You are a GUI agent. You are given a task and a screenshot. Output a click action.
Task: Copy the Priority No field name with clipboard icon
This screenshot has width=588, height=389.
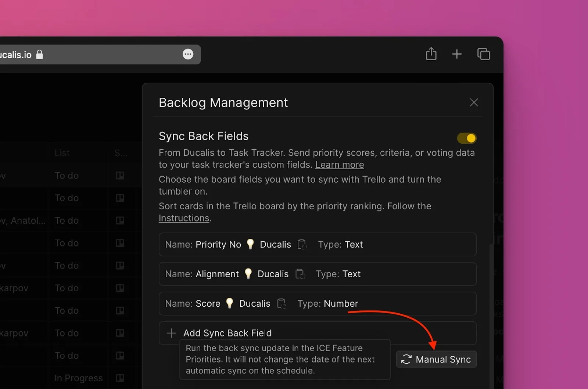tap(302, 244)
